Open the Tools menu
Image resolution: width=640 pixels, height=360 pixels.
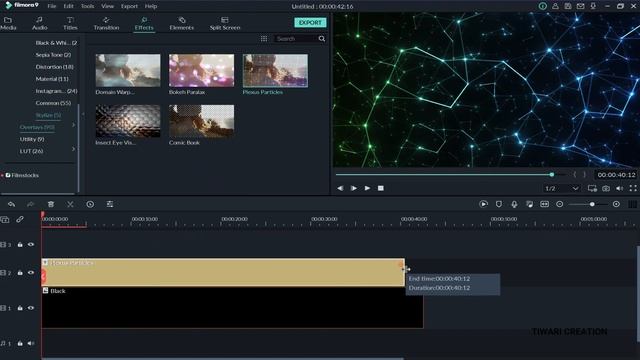(87, 6)
